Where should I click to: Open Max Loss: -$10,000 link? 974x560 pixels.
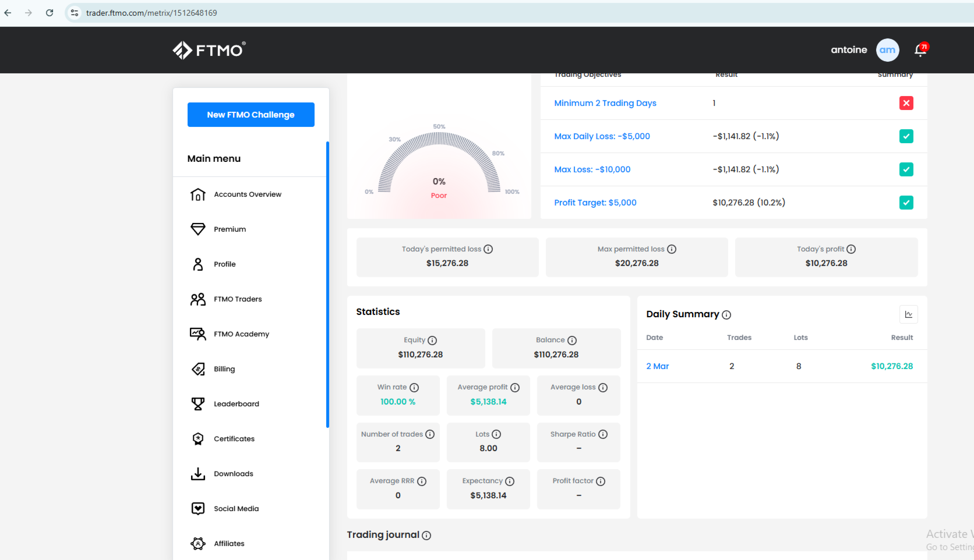[x=592, y=169]
